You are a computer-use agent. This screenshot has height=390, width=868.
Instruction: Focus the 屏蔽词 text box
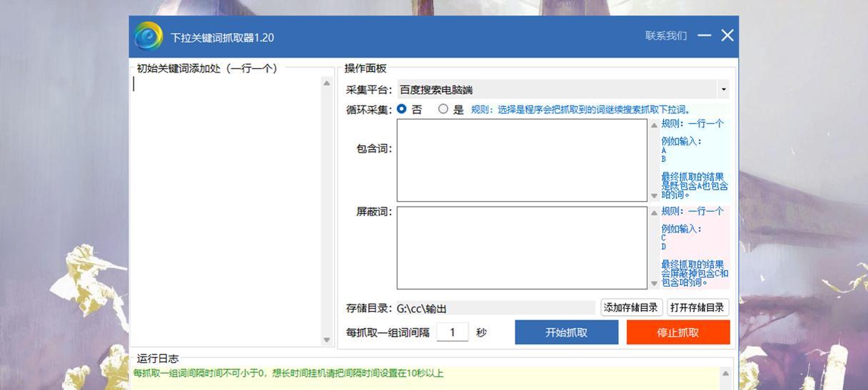(x=522, y=247)
